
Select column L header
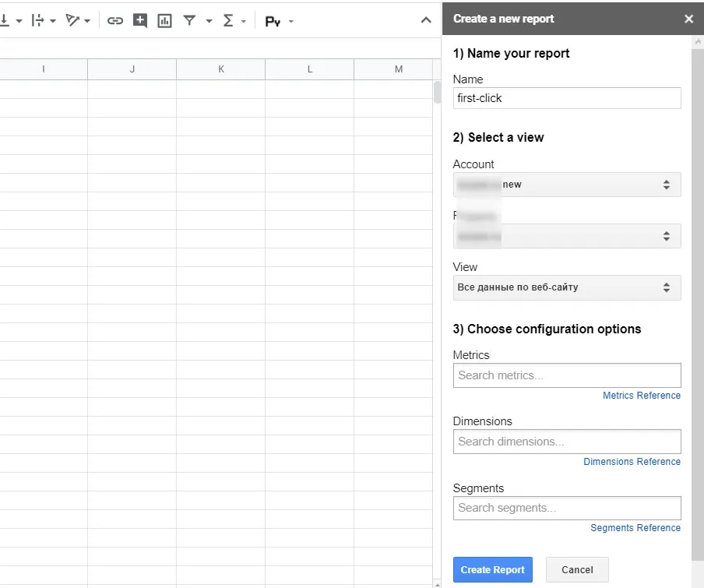[x=310, y=69]
